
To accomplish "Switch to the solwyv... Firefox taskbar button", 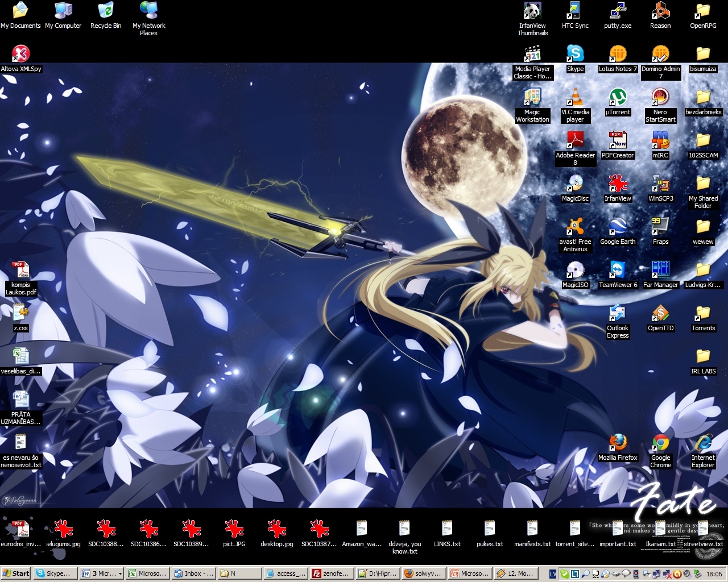I will coord(424,573).
